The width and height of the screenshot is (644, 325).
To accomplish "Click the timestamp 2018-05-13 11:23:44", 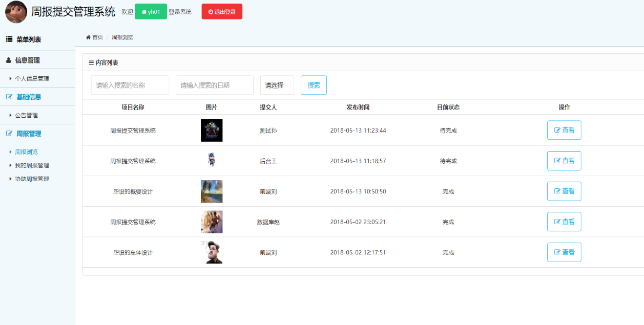I will pyautogui.click(x=358, y=131).
